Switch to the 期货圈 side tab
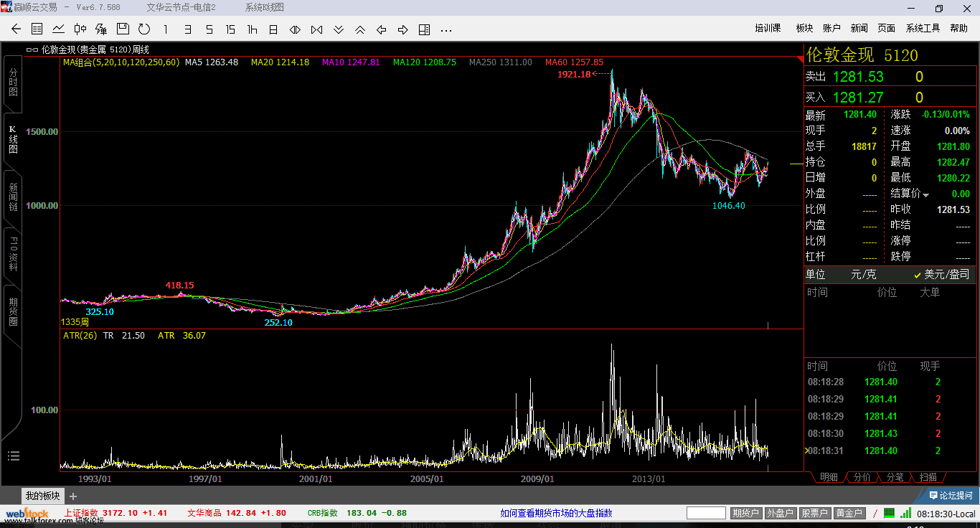The height and width of the screenshot is (528, 980). click(13, 313)
